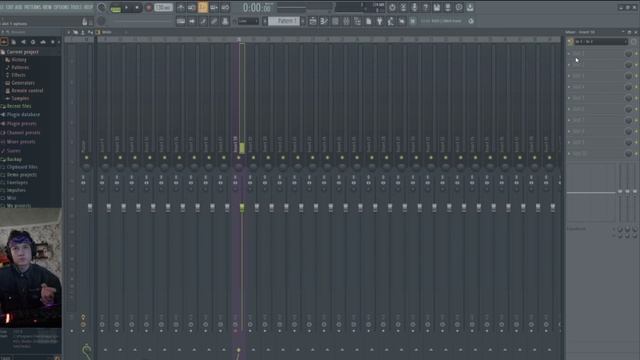Toggle the Mixer window icon
This screenshot has height=360, width=640.
tap(346, 21)
